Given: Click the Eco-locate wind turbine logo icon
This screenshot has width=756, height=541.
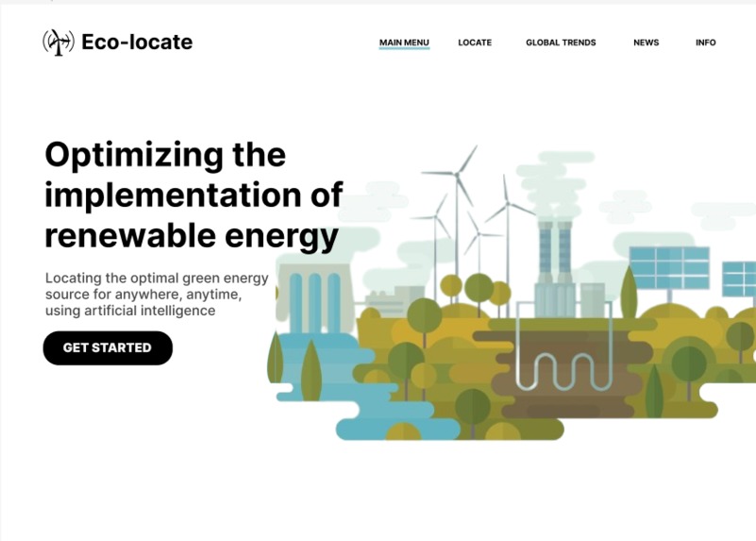Looking at the screenshot, I should pos(59,42).
